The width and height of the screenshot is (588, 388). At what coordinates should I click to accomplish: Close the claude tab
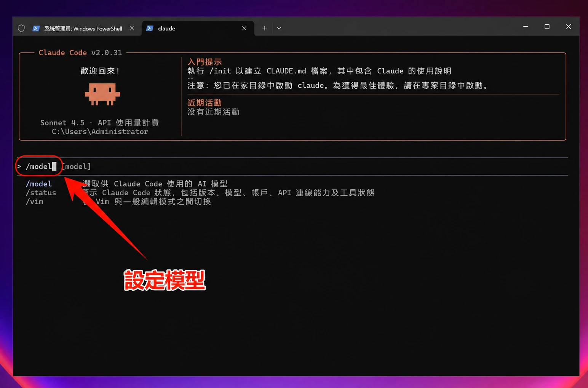click(x=244, y=28)
